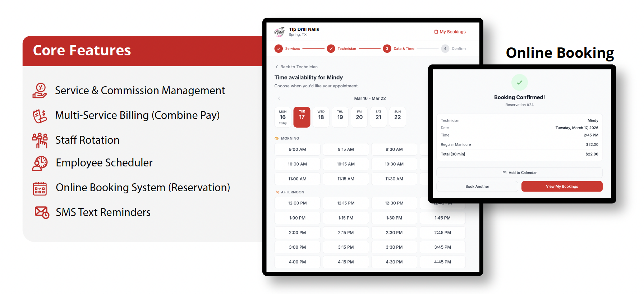Click the morning sun icon
The image size is (644, 294).
click(277, 138)
